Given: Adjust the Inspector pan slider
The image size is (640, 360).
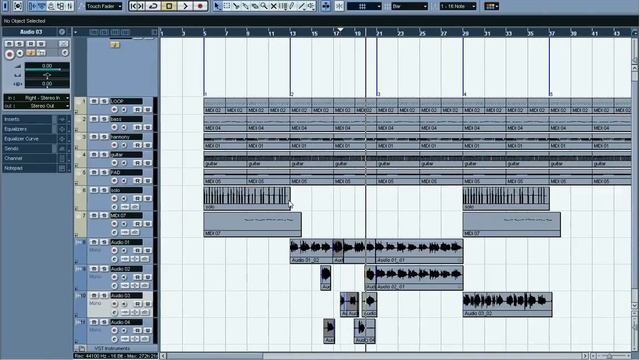Looking at the screenshot, I should (x=47, y=76).
